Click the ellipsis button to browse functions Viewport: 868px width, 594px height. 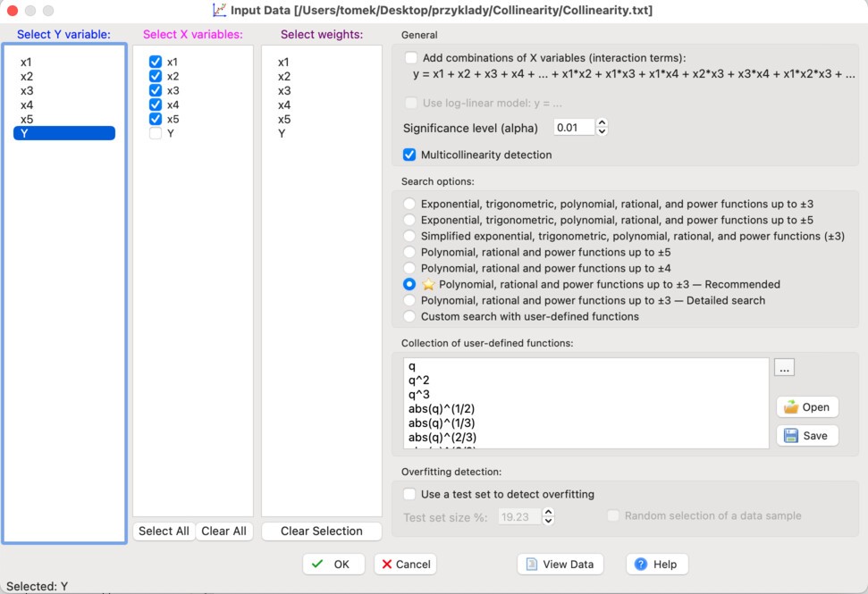pyautogui.click(x=784, y=366)
